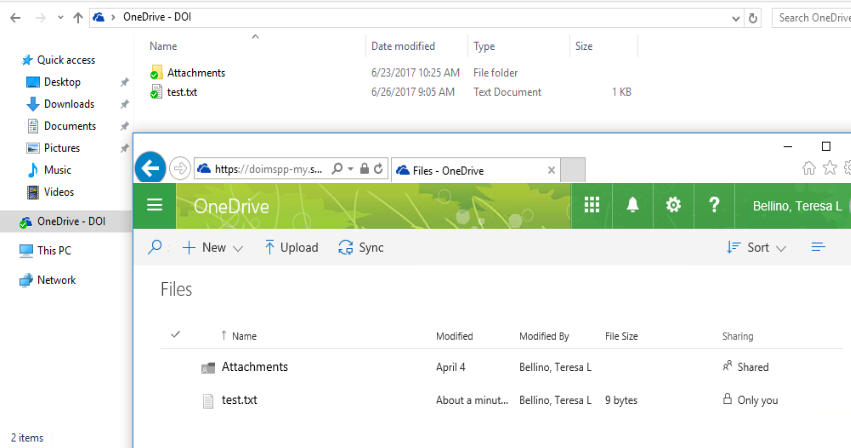
Task: Click the browser address search magnifier
Action: 337,169
